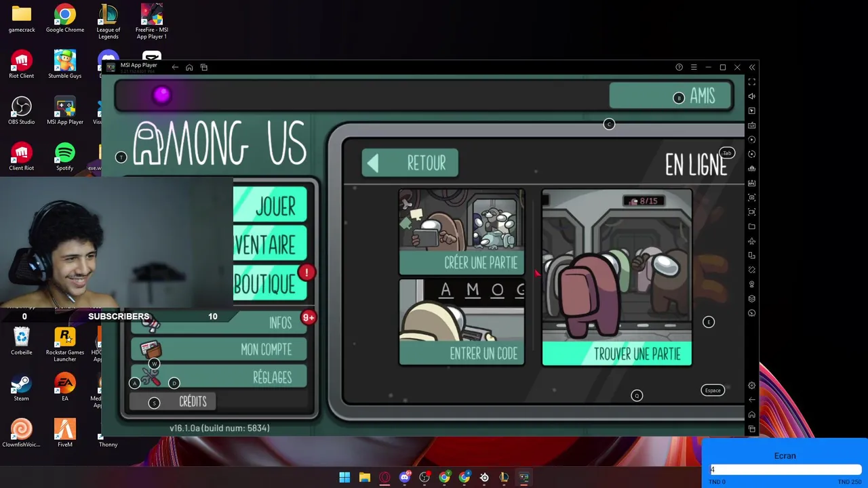Open Corbeille recycle bin
This screenshot has width=868, height=488.
pos(22,342)
